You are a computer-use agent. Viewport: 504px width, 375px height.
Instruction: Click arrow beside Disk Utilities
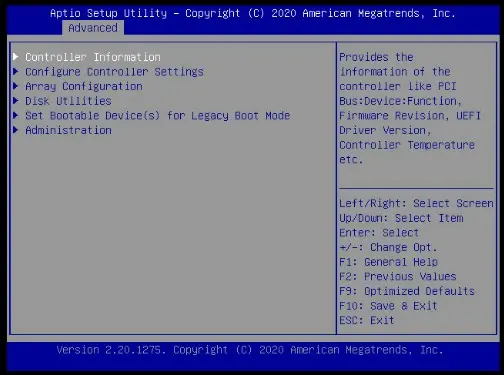(16, 101)
